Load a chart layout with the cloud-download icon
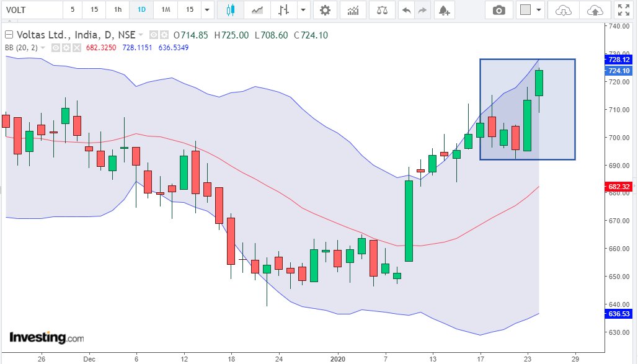 563,10
